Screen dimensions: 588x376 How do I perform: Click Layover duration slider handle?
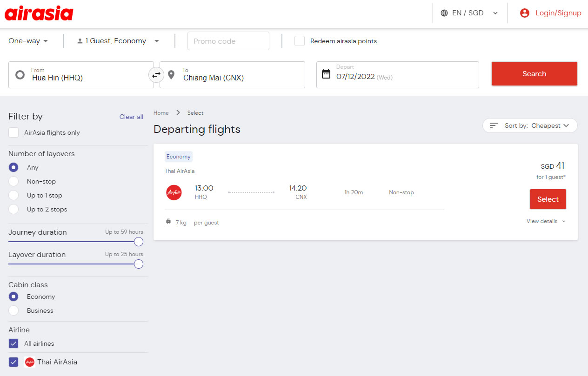click(138, 264)
